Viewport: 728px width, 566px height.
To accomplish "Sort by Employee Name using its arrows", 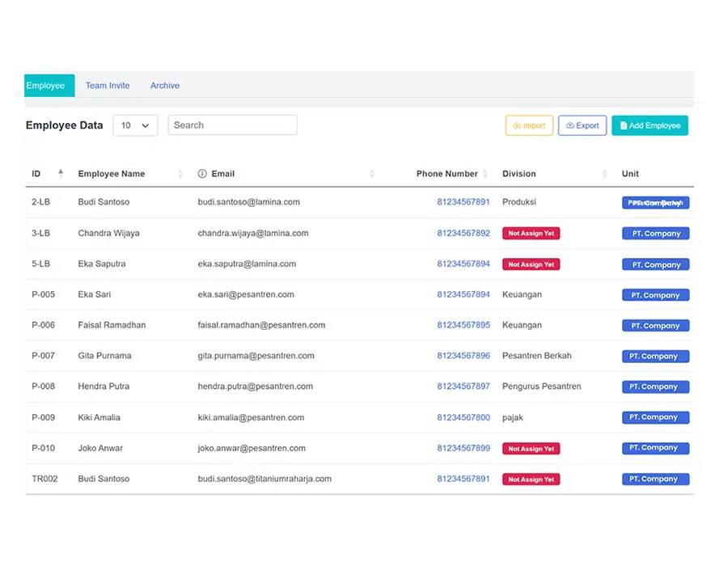I will [180, 174].
